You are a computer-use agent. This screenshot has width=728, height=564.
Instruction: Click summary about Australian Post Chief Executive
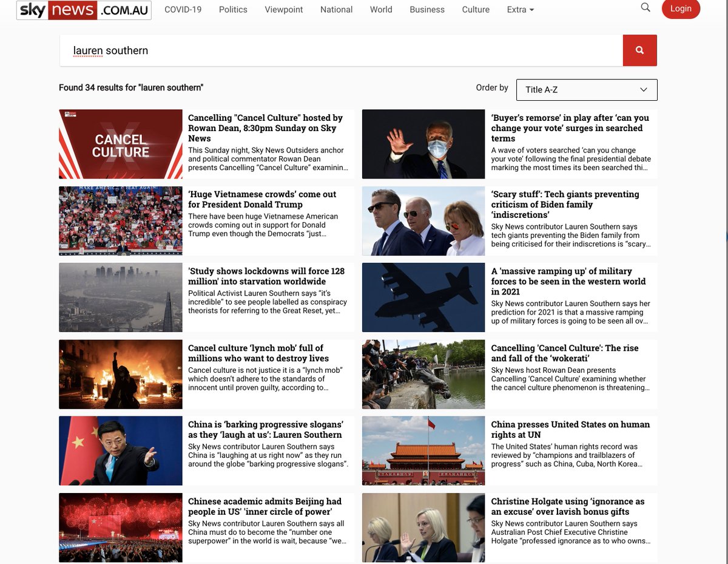571,532
